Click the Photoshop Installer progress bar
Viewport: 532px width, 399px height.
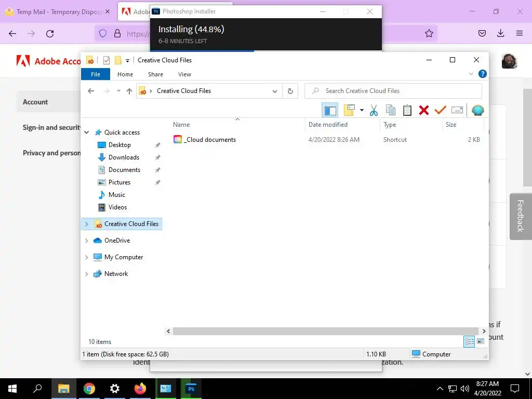pos(266,51)
